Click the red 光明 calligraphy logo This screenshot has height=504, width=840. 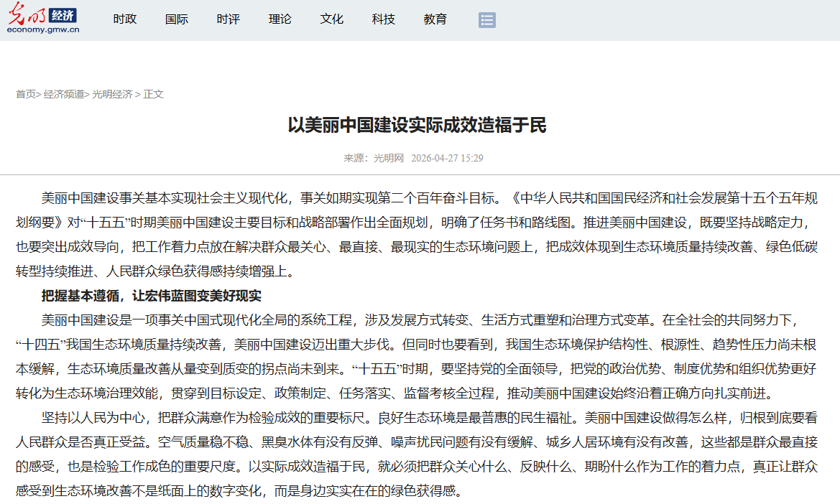click(x=27, y=14)
